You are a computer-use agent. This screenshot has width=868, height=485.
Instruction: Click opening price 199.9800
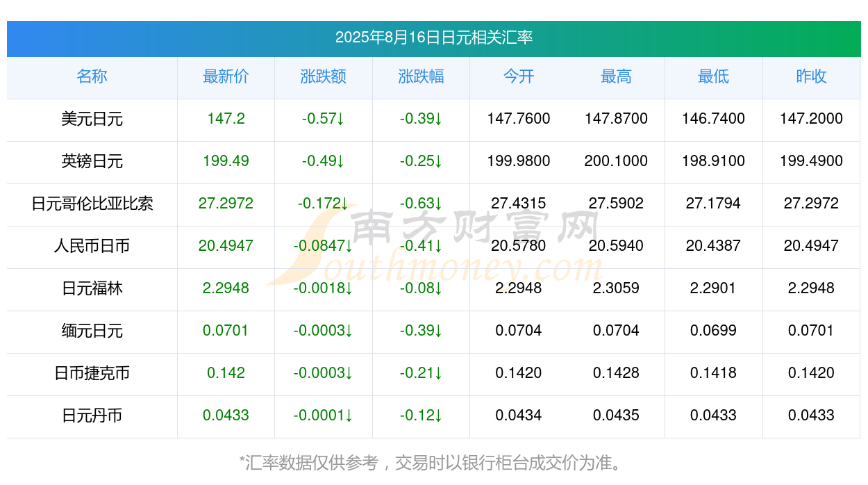pos(519,161)
